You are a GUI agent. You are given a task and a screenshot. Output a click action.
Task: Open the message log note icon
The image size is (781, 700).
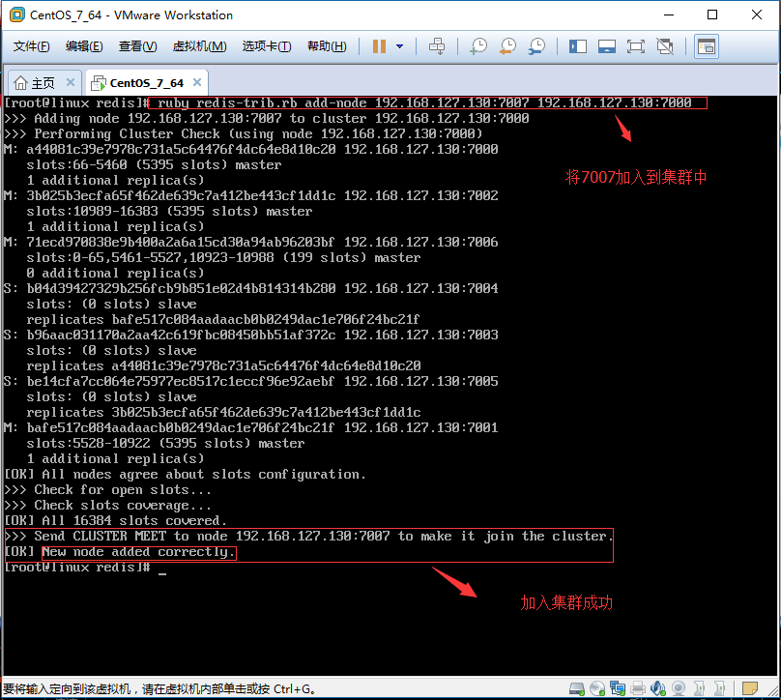pos(750,688)
